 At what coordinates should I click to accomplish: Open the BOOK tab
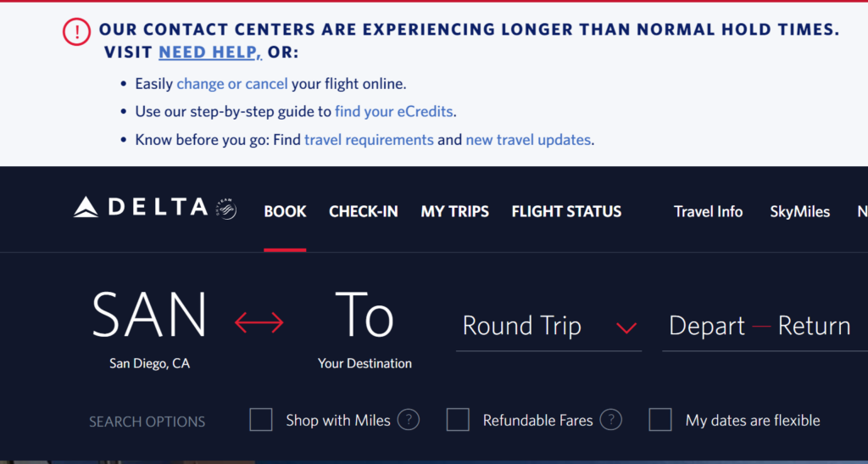click(285, 211)
